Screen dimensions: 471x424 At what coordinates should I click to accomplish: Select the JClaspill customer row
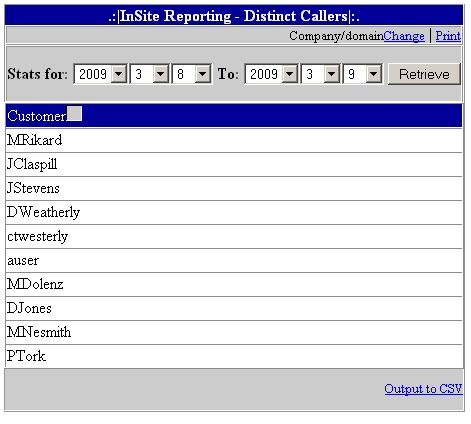point(234,164)
